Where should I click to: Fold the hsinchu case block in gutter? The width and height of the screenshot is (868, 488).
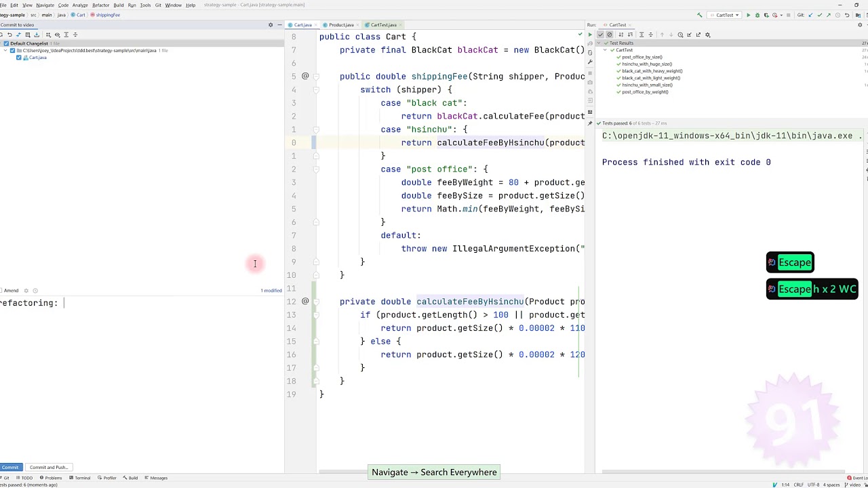pos(316,129)
